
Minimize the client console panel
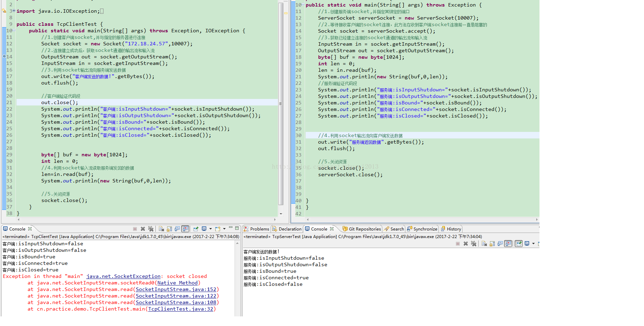231,227
